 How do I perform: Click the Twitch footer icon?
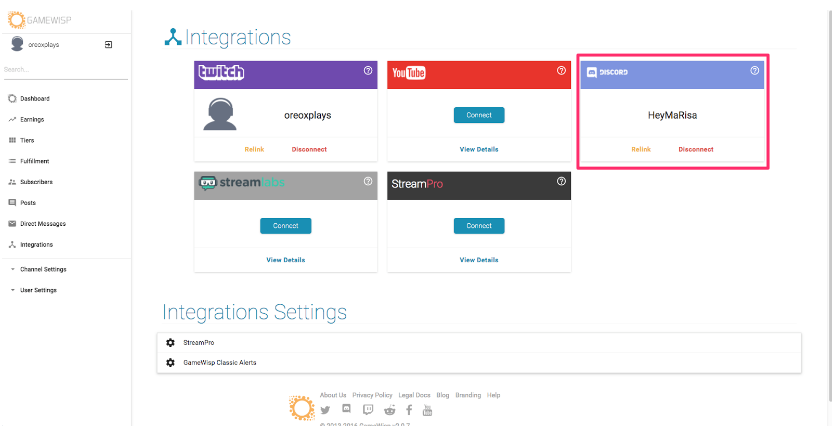coord(368,410)
